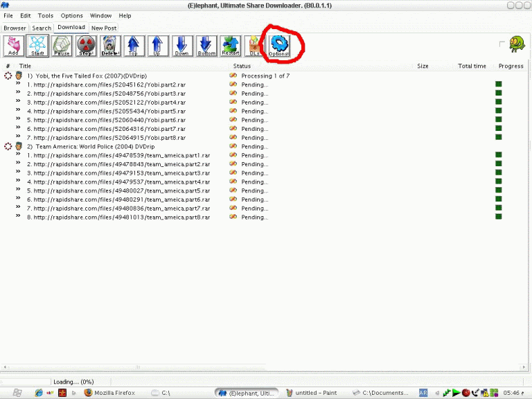Select Team America: World Police download group
The height and width of the screenshot is (399, 532).
click(x=95, y=147)
